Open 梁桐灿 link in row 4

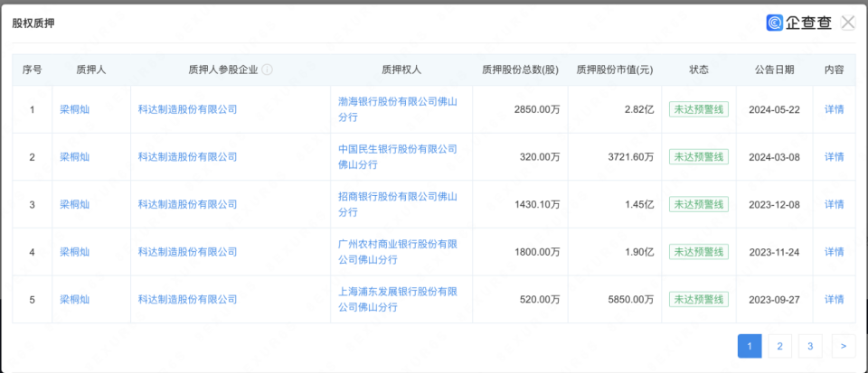click(x=75, y=252)
